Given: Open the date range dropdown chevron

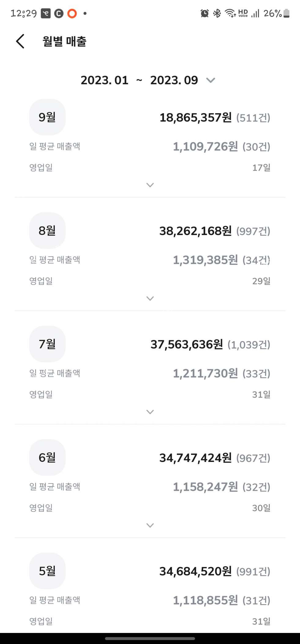Looking at the screenshot, I should tap(211, 80).
